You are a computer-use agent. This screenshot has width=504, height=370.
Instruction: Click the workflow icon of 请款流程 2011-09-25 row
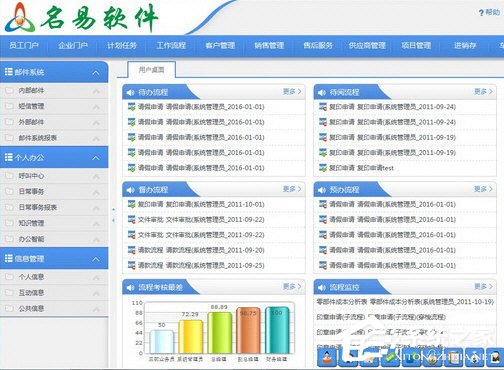(x=132, y=265)
